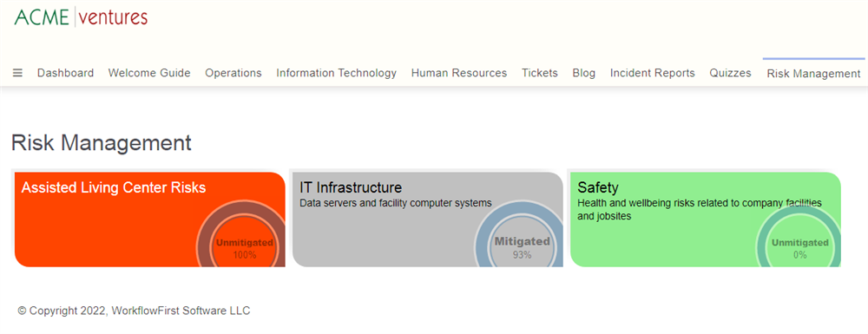View the Incident Reports tab
This screenshot has width=868, height=334.
(652, 73)
